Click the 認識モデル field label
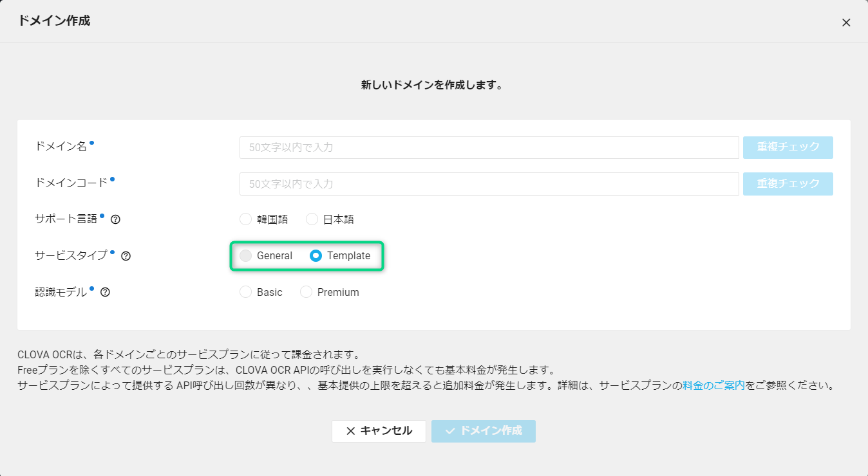868x476 pixels. click(61, 292)
